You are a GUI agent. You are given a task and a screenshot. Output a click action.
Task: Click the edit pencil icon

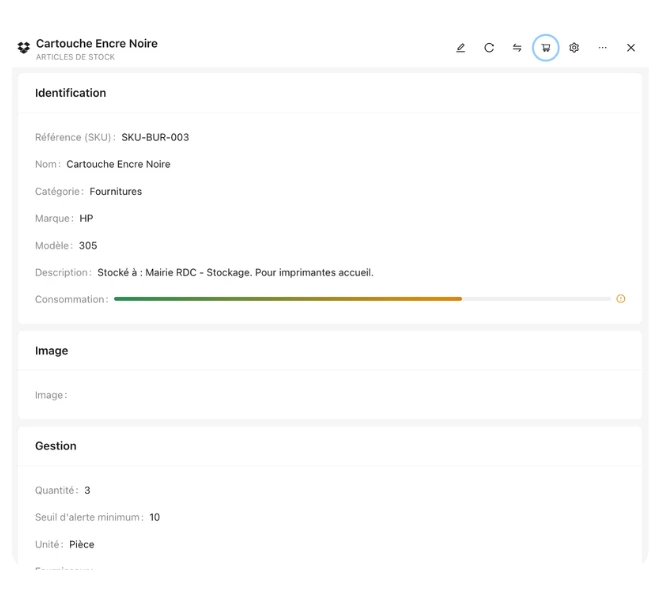[x=460, y=48]
